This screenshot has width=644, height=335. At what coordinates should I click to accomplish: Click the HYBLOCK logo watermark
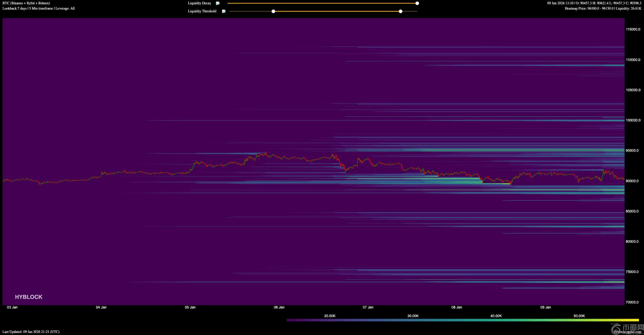coord(29,297)
